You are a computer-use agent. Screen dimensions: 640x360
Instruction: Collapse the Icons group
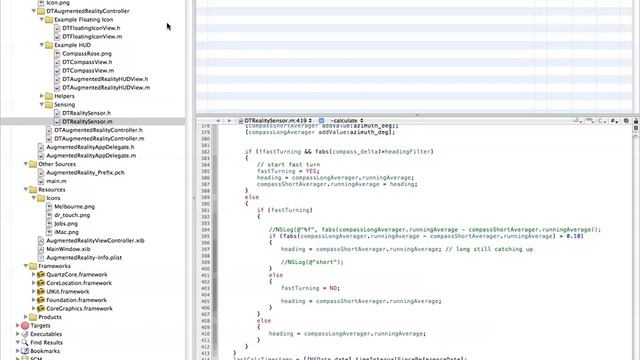click(34, 198)
